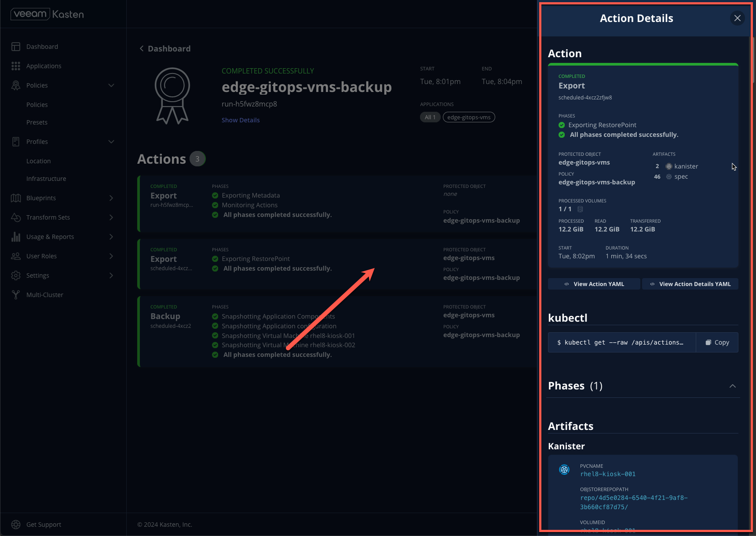Image resolution: width=756 pixels, height=536 pixels.
Task: Open the Dashboard sidebar icon
Action: (16, 47)
